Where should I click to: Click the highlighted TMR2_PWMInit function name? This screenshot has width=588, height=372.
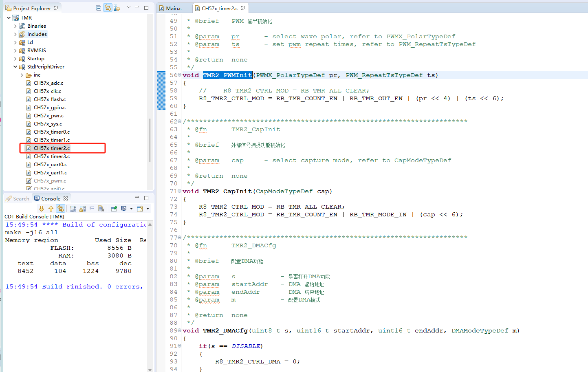pyautogui.click(x=227, y=75)
